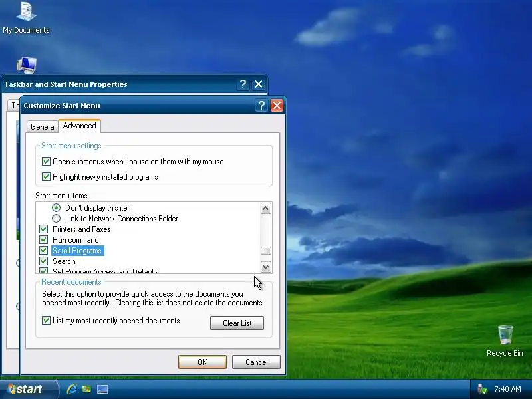This screenshot has height=399, width=532.
Task: Click the Printers and Faxes item label
Action: (x=81, y=229)
